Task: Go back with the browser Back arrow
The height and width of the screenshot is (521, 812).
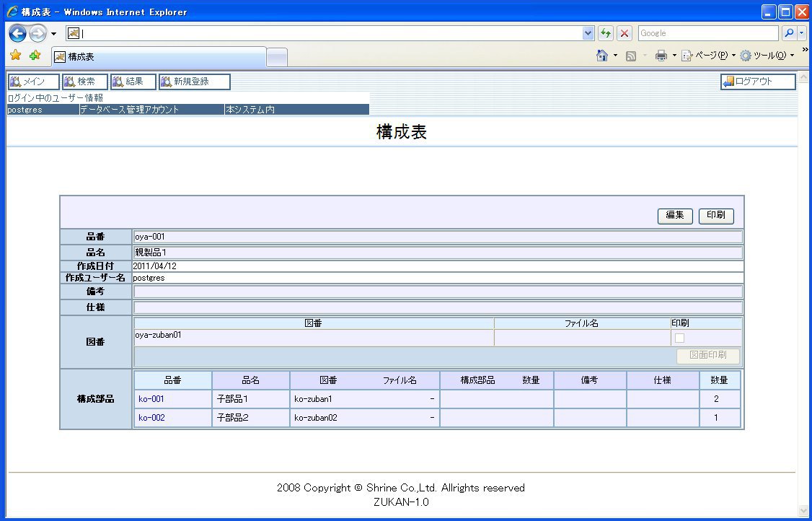Action: 17,34
